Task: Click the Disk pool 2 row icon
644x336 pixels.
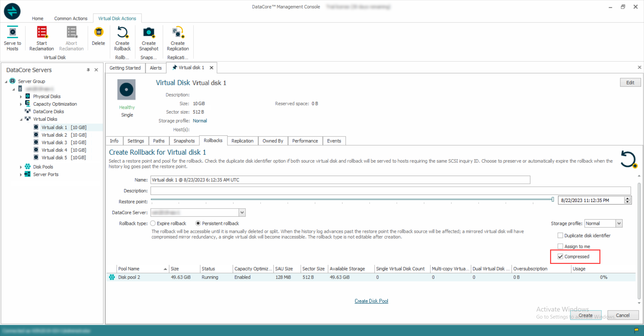Action: (112, 277)
